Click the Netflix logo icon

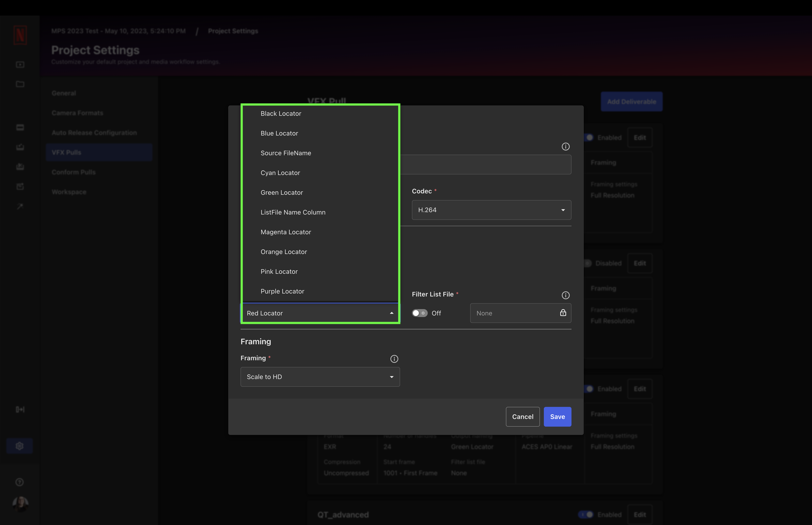(20, 35)
